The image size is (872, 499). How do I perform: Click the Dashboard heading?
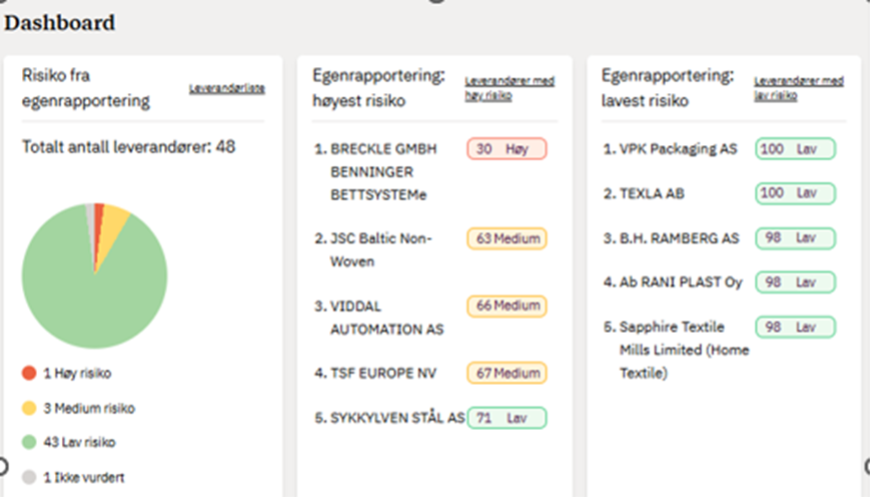60,22
